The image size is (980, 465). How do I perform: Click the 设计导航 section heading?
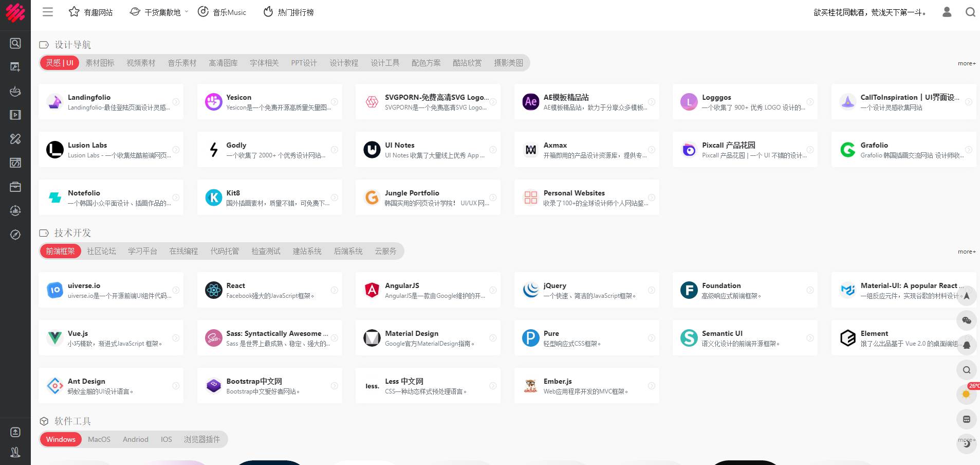pos(72,45)
